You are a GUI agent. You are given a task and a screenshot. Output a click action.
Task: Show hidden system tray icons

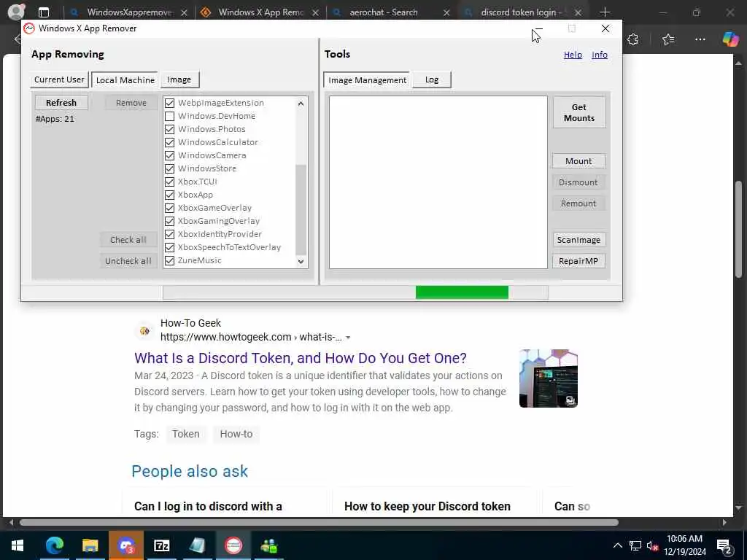click(x=617, y=545)
